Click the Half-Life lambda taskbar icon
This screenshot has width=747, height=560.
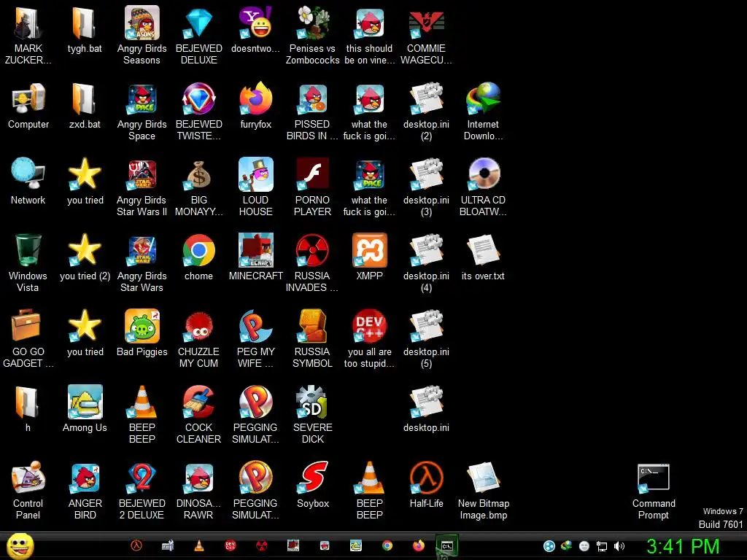point(136,545)
